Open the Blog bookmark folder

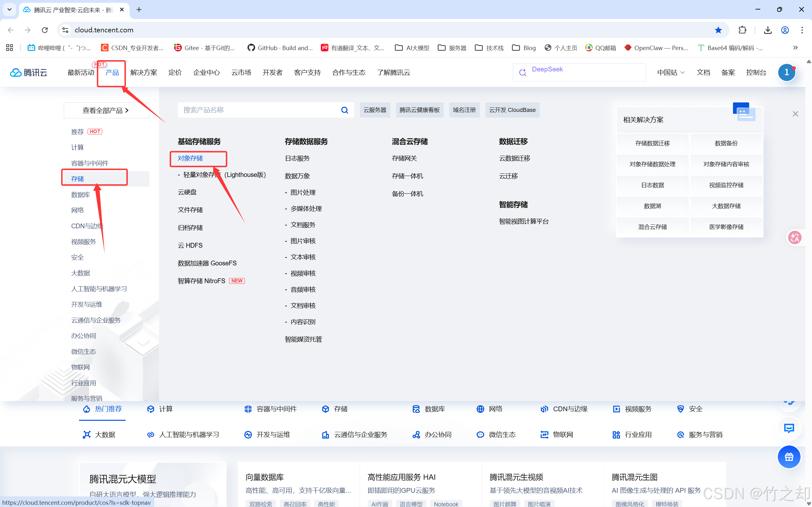pos(524,48)
